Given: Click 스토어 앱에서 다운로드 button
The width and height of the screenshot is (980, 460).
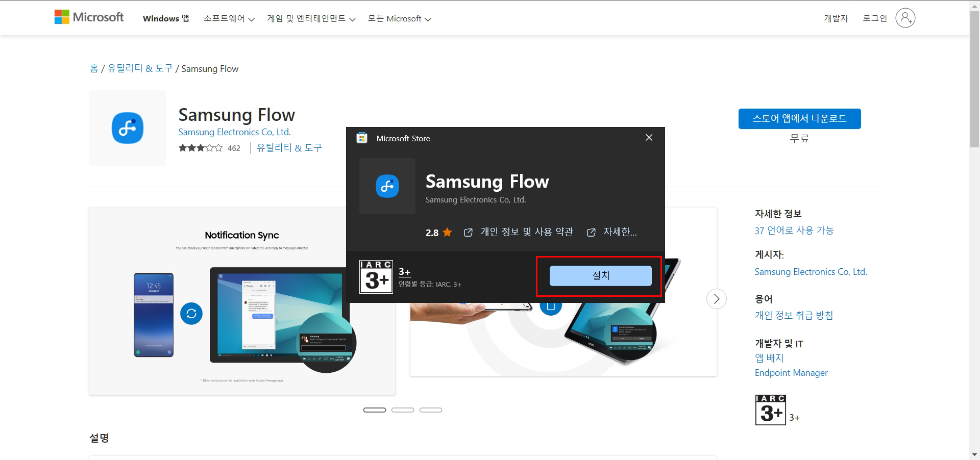Looking at the screenshot, I should 799,119.
